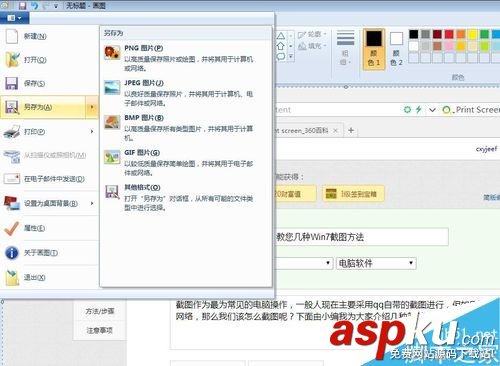Pick the black palette swatch
The image size is (500, 366).
(x=414, y=34)
